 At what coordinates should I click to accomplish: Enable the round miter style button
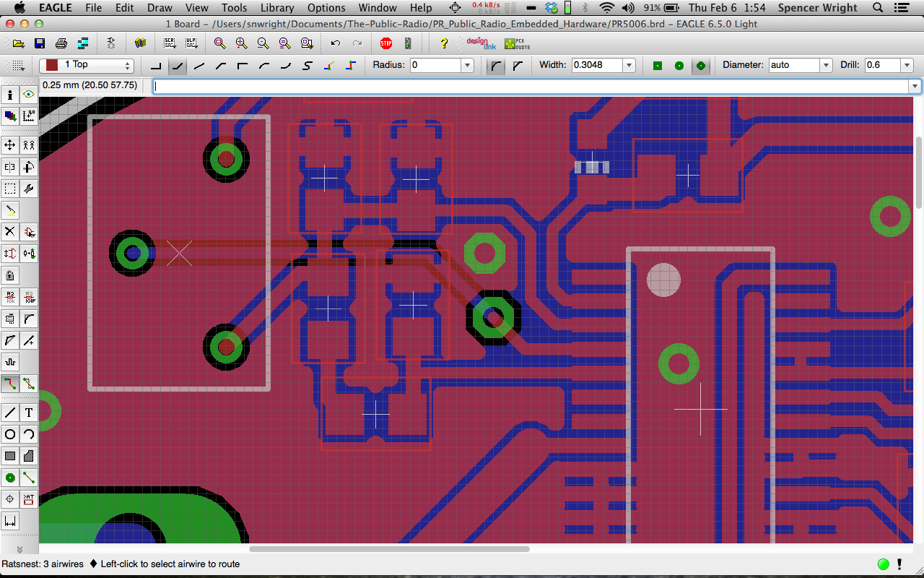click(496, 65)
